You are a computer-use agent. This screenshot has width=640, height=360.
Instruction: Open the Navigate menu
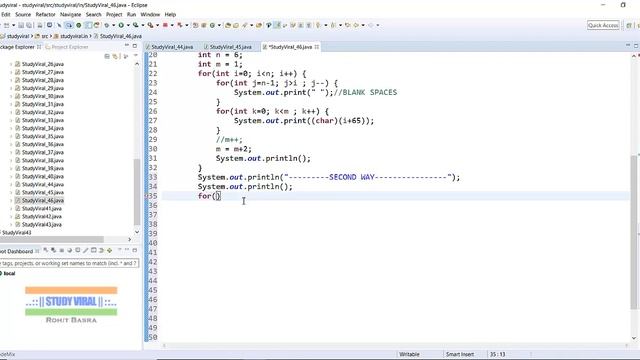(70, 14)
